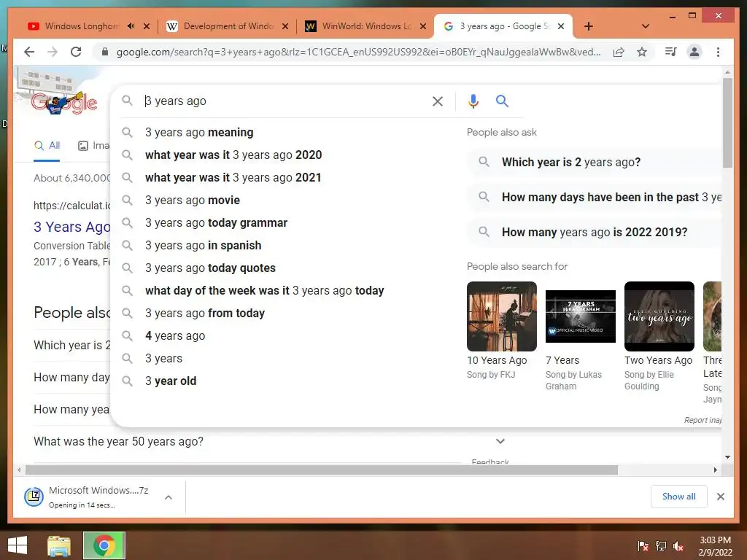This screenshot has width=747, height=560.
Task: Click the 3 Years Ago result link
Action: point(72,227)
